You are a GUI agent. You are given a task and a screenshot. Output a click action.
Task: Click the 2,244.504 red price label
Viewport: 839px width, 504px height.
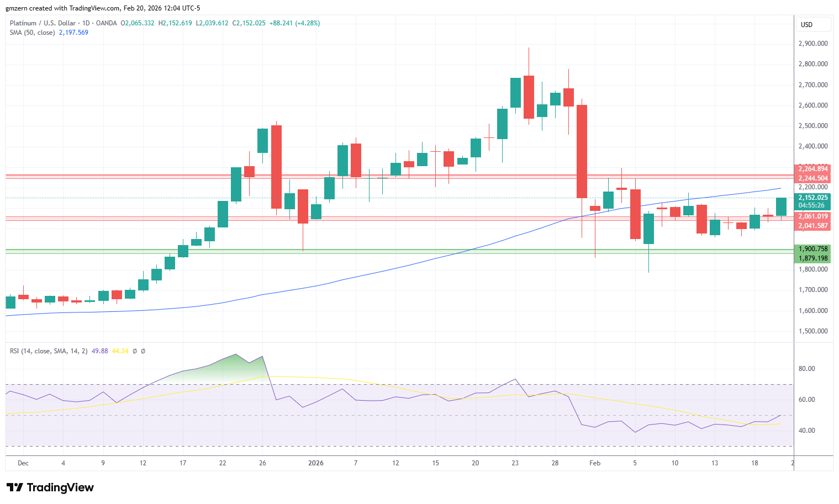coord(812,178)
